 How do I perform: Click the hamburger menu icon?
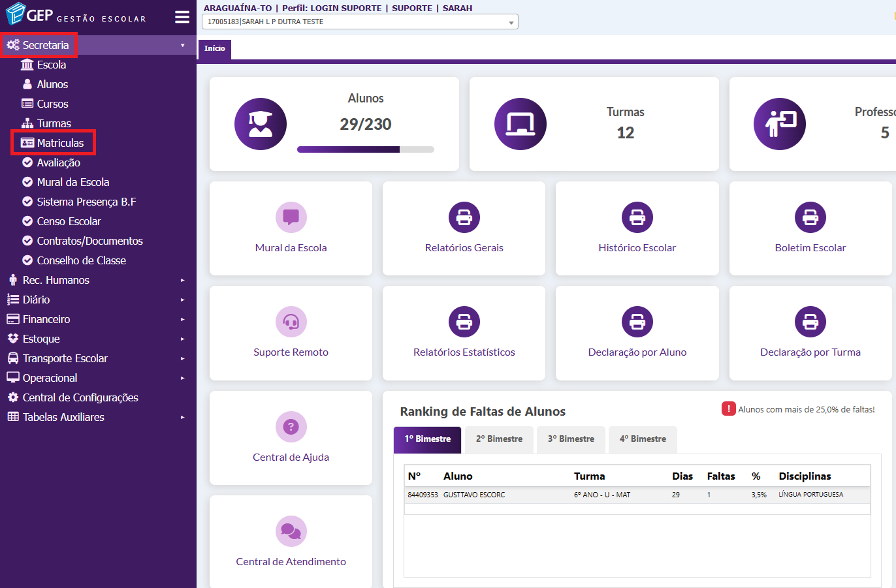tap(182, 17)
